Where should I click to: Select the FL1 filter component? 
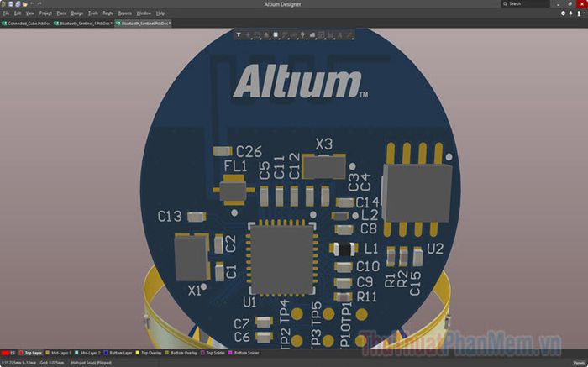pos(234,190)
